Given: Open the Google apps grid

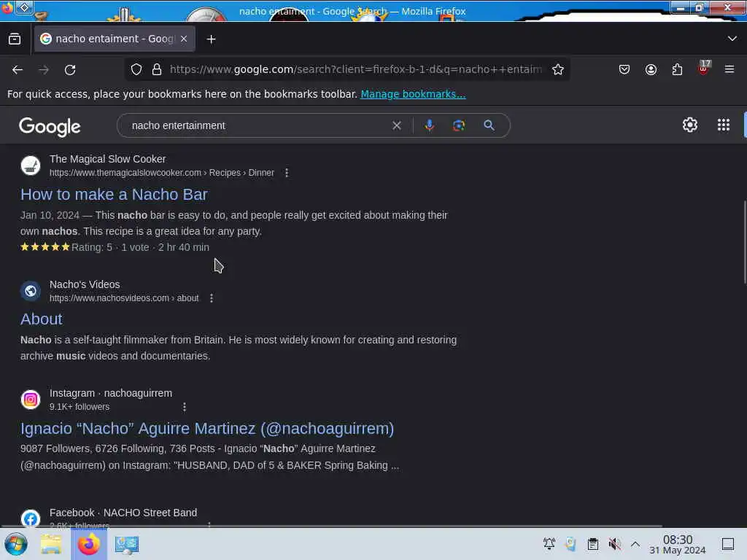Looking at the screenshot, I should (x=723, y=125).
